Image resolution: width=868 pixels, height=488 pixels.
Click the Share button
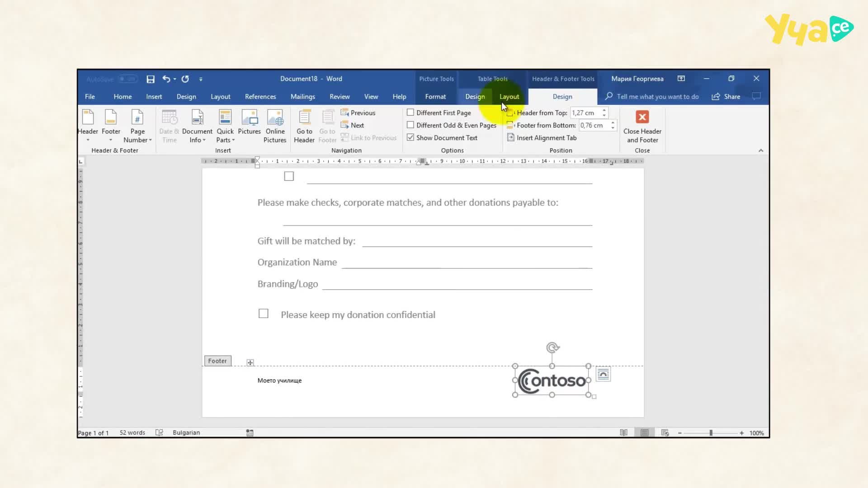click(726, 97)
